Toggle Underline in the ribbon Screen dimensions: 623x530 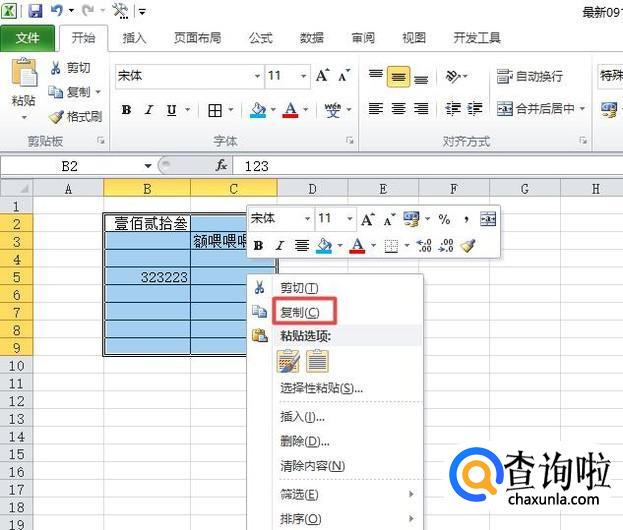(171, 110)
